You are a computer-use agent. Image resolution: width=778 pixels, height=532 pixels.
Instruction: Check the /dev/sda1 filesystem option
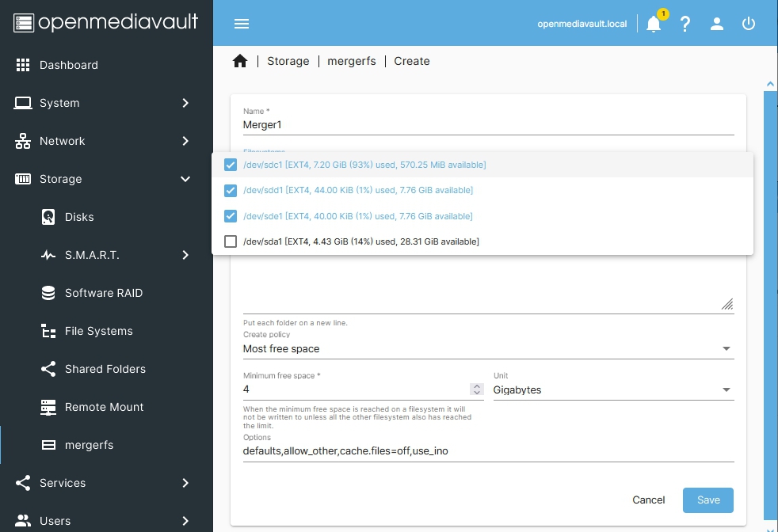(x=231, y=241)
